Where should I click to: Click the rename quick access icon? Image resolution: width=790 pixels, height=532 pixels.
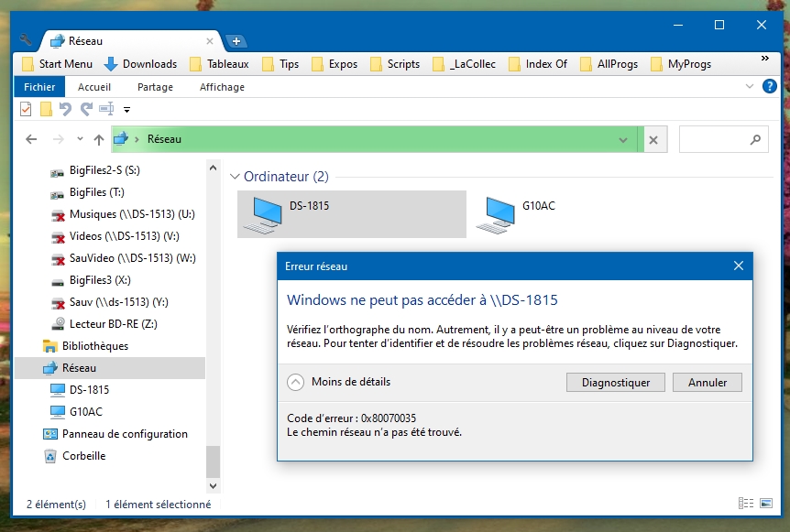[x=106, y=109]
